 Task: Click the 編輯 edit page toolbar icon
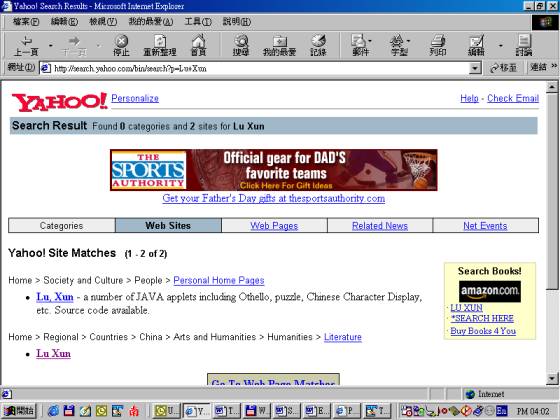[x=476, y=46]
